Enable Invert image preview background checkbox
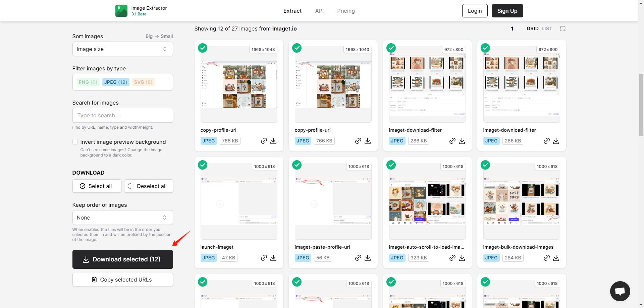 75,142
